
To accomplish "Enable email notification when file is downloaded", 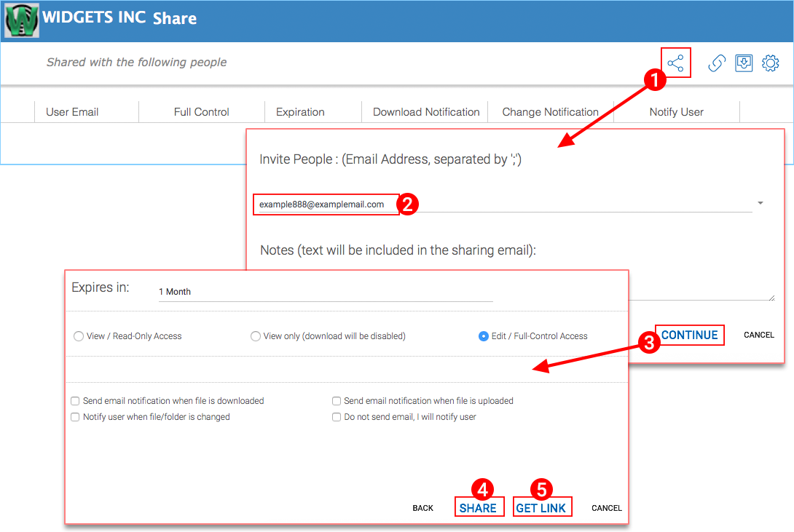I will click(x=75, y=401).
